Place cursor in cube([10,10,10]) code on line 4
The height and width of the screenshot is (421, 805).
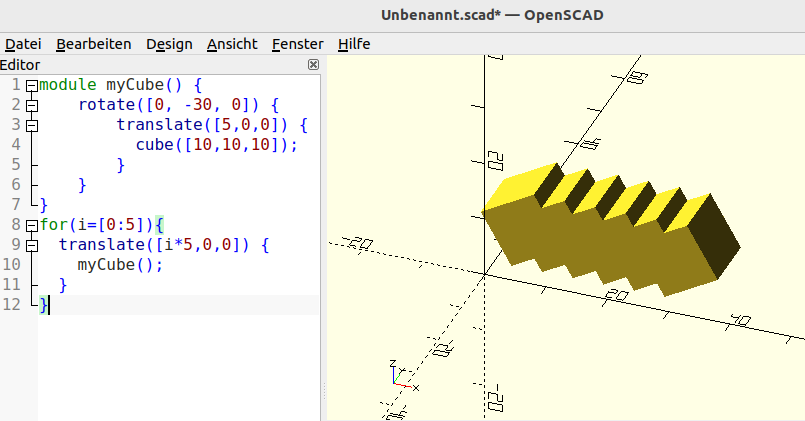(216, 145)
